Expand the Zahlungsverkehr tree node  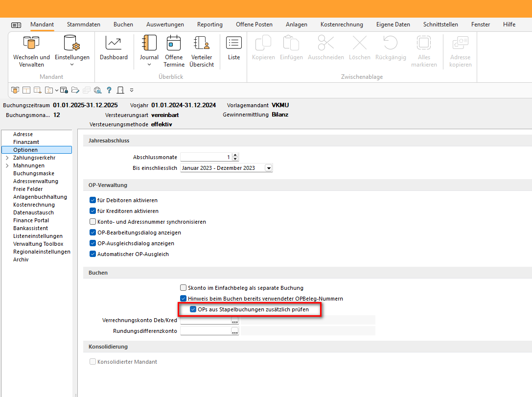[7, 158]
